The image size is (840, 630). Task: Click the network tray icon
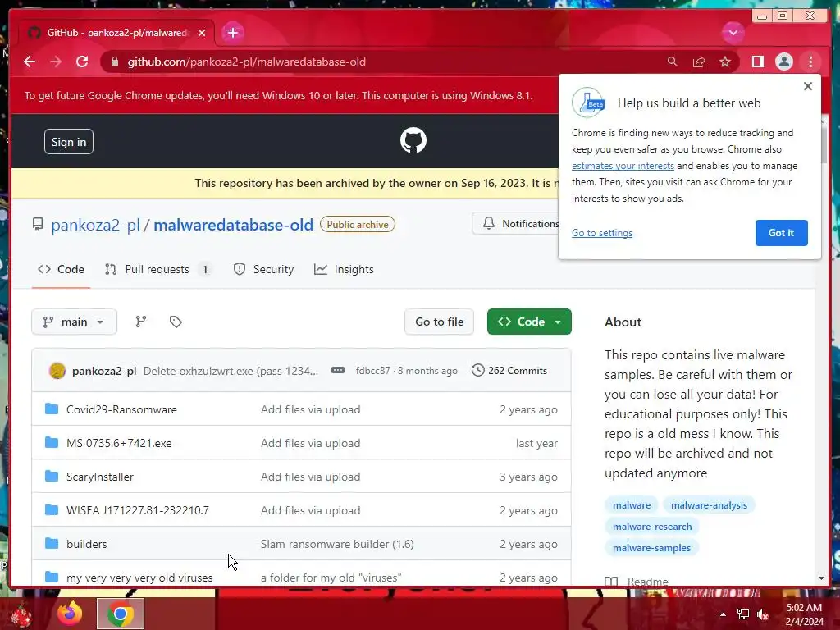pos(743,614)
